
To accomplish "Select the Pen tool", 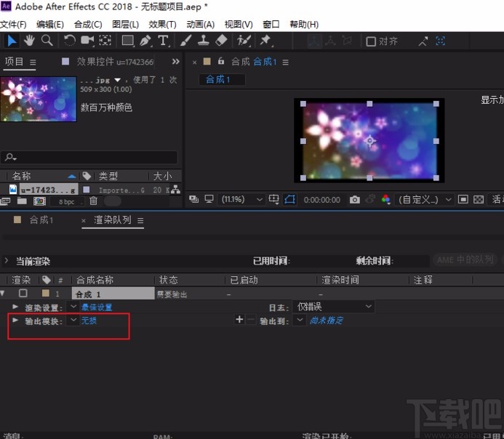I will tap(145, 41).
